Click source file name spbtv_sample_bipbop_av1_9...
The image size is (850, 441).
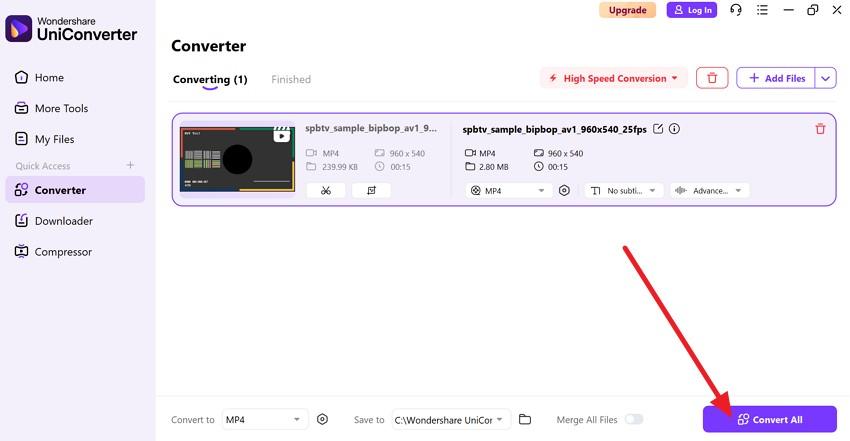(371, 128)
